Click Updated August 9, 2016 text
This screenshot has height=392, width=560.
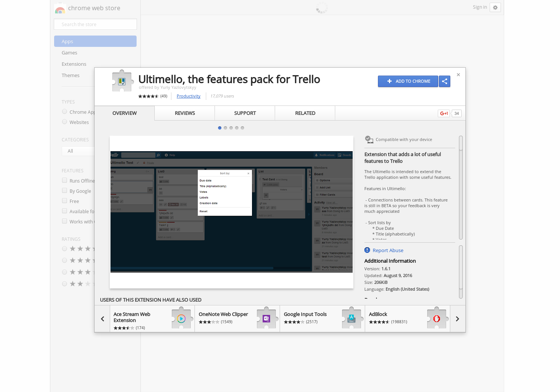click(388, 276)
